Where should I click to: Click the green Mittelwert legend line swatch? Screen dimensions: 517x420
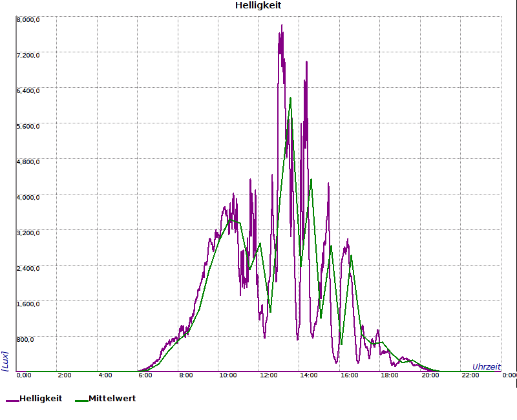[81, 400]
